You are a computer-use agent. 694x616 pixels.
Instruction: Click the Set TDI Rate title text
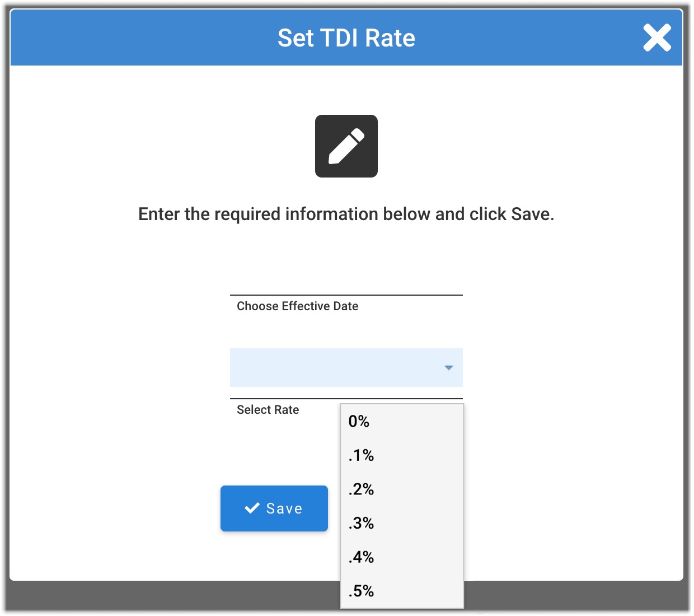pyautogui.click(x=346, y=38)
